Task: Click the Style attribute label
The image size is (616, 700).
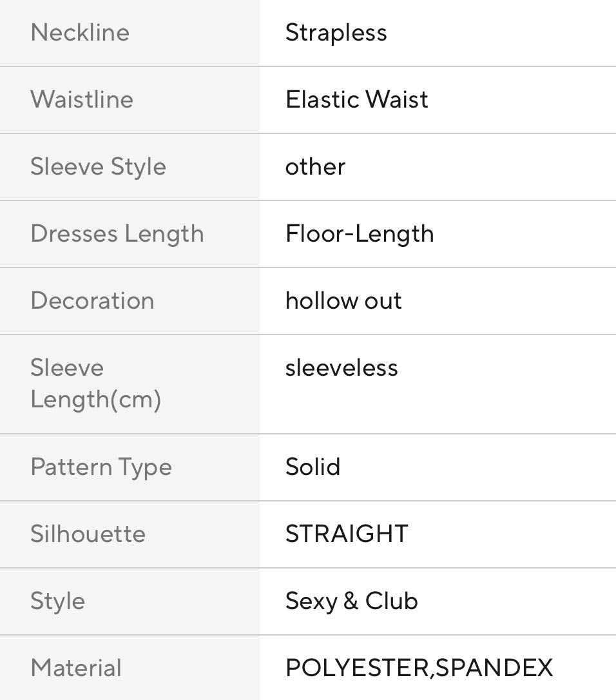Action: coord(57,601)
